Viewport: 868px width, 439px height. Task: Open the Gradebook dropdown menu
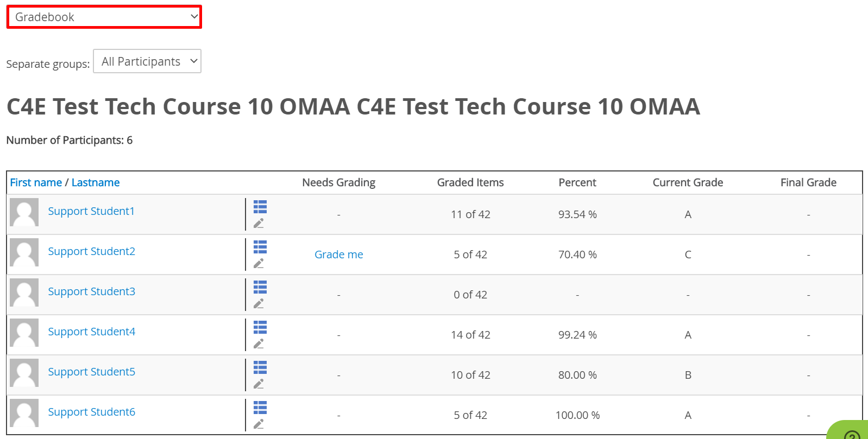point(104,17)
